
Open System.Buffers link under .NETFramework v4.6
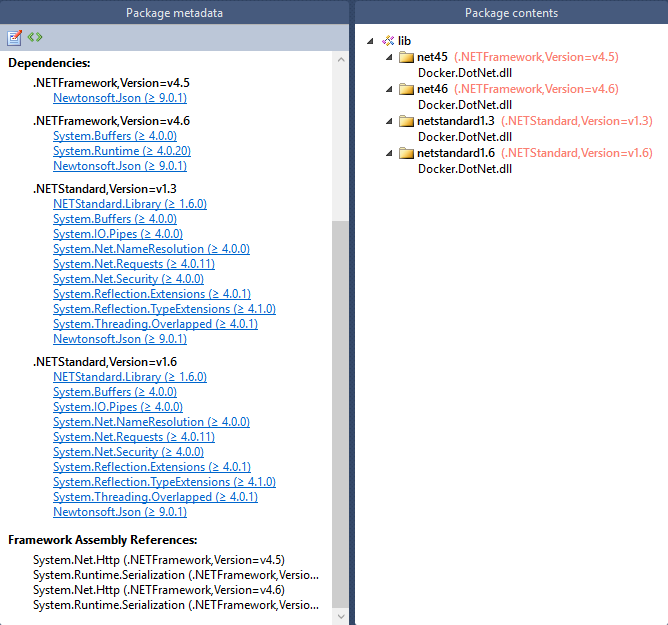coord(115,136)
